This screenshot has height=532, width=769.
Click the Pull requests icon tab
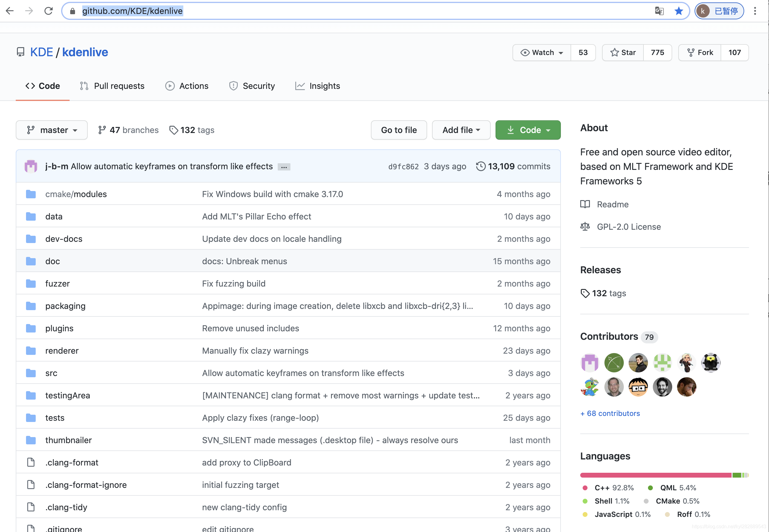[112, 86]
